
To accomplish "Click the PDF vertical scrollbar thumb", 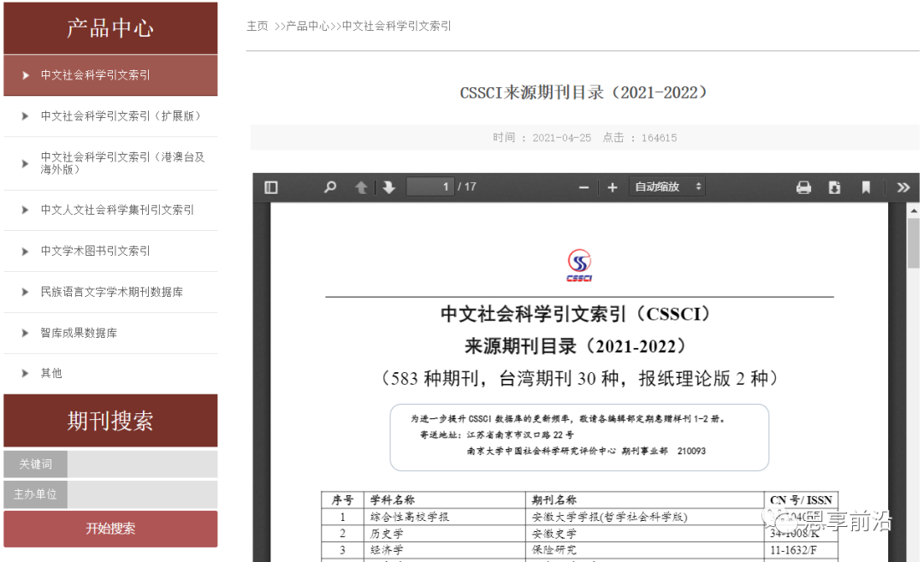I will click(x=914, y=243).
